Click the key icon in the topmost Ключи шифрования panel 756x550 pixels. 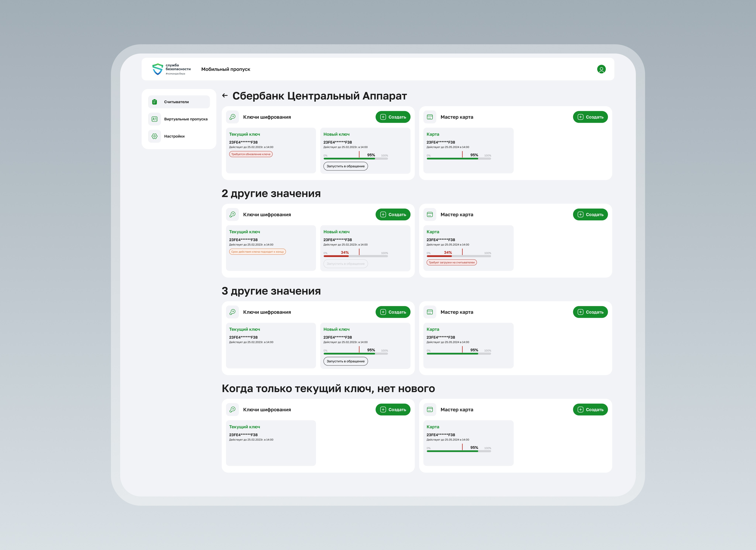point(232,117)
